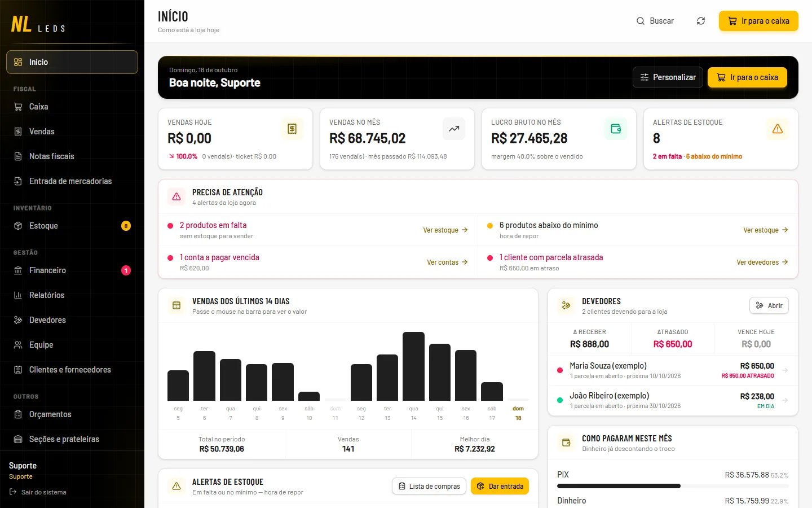Click the warning icon in the bottom Alertas de Estoque panel

[x=176, y=486]
